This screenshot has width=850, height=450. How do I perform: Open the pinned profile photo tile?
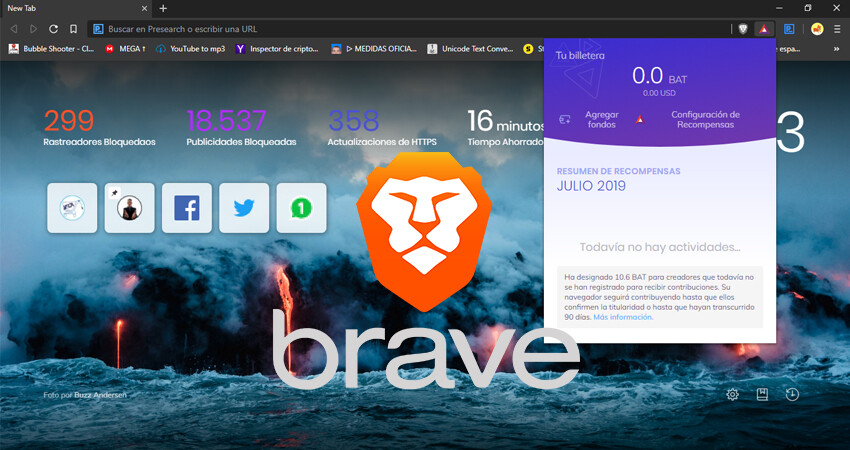tap(130, 208)
